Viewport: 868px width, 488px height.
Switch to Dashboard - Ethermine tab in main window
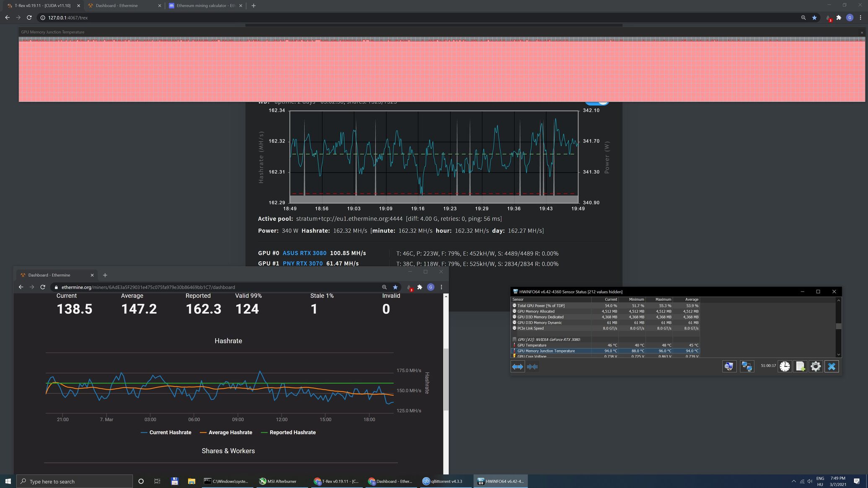(x=117, y=6)
